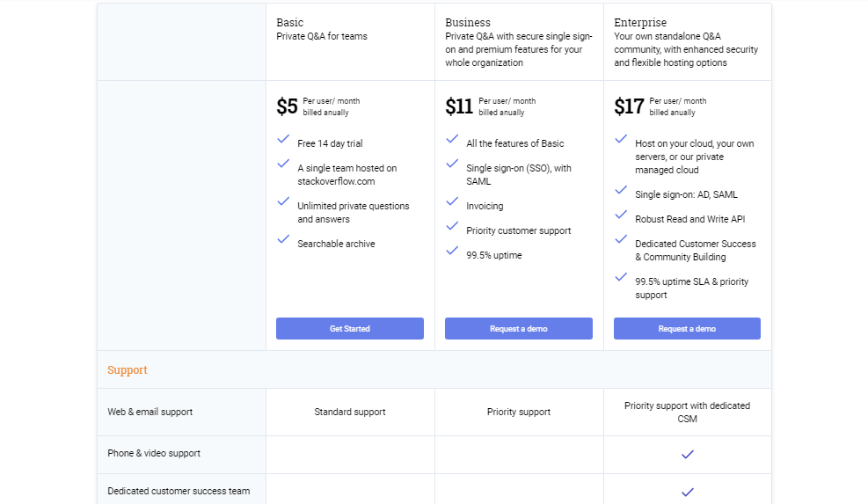Select the Business plan heading

point(468,23)
